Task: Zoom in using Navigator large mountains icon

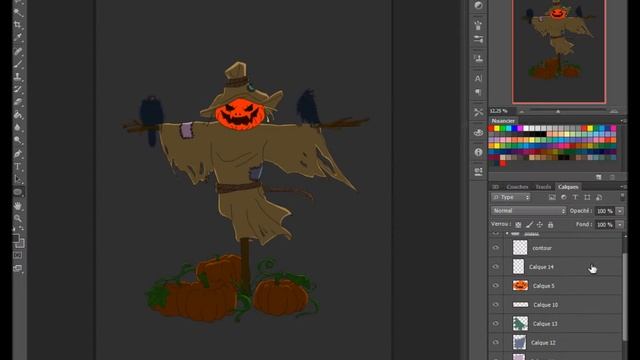Action: (x=613, y=111)
